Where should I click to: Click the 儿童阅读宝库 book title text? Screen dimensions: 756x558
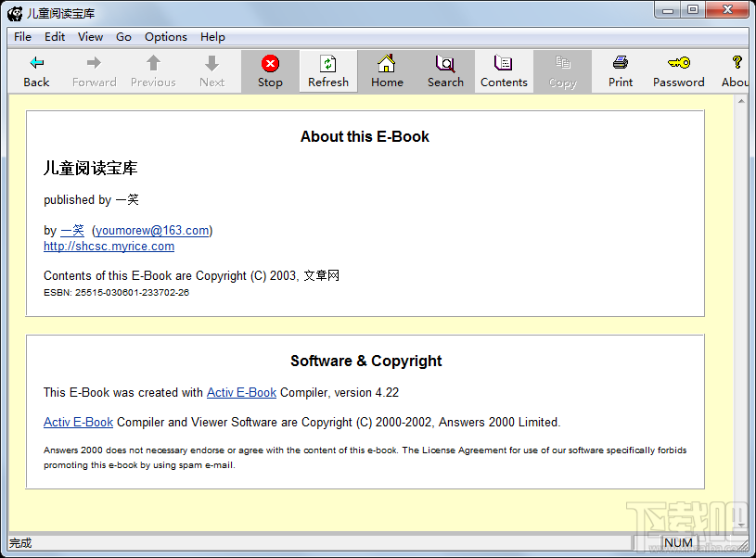[x=91, y=168]
